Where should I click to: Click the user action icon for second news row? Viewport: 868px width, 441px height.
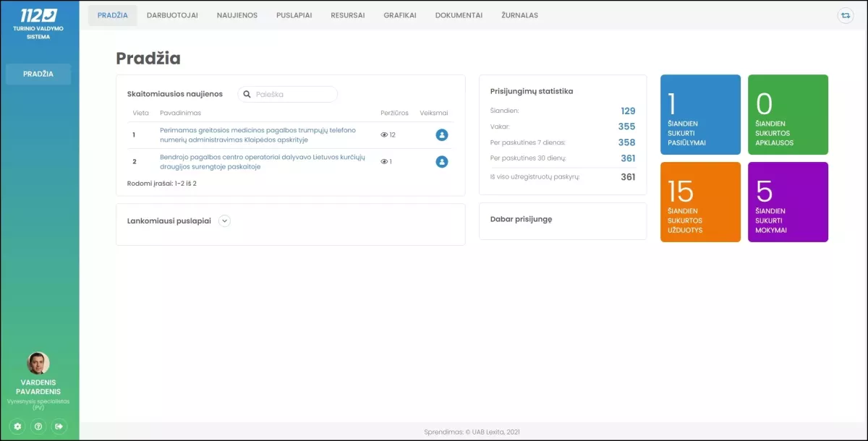tap(442, 162)
